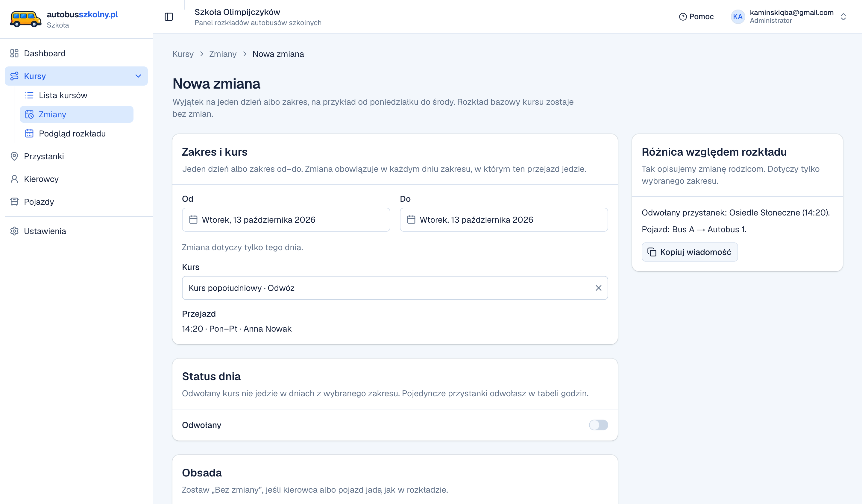Click the copy icon beside Kopiuj wiadomość
The width and height of the screenshot is (862, 504).
point(652,252)
